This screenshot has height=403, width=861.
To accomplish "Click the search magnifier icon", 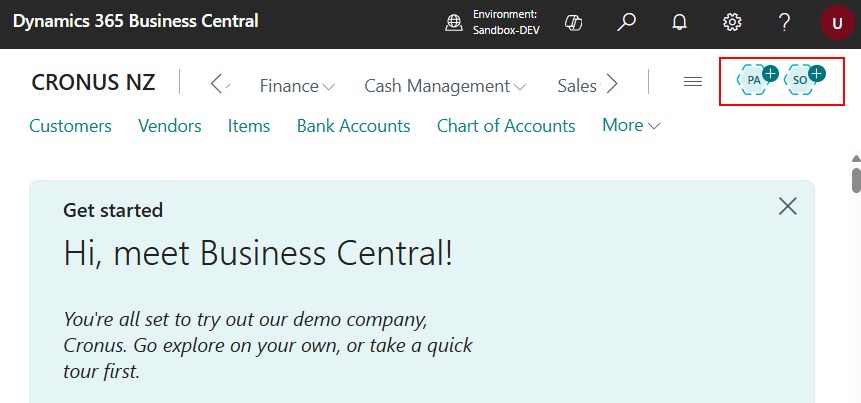I will point(626,23).
